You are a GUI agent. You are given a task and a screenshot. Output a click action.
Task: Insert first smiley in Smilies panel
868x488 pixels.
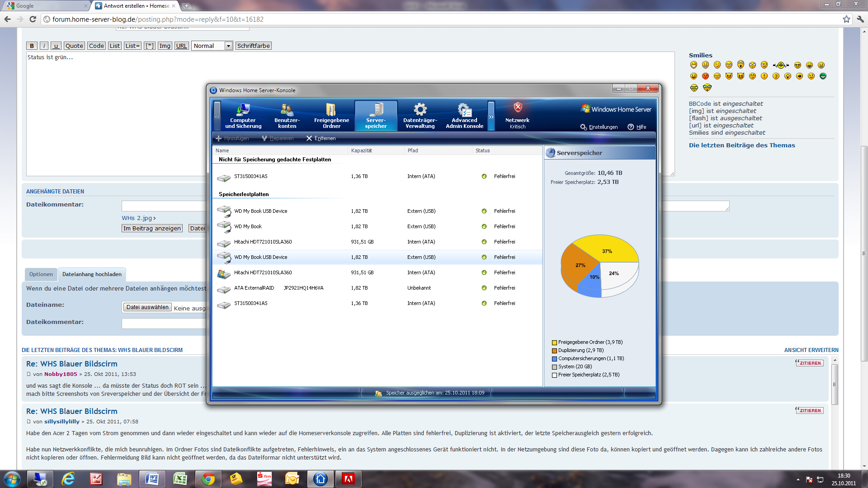point(693,65)
